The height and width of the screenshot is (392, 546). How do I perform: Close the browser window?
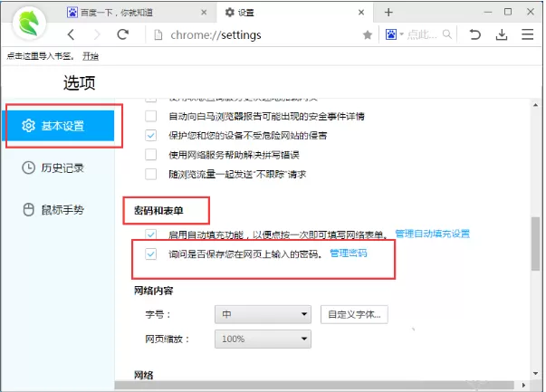click(531, 12)
